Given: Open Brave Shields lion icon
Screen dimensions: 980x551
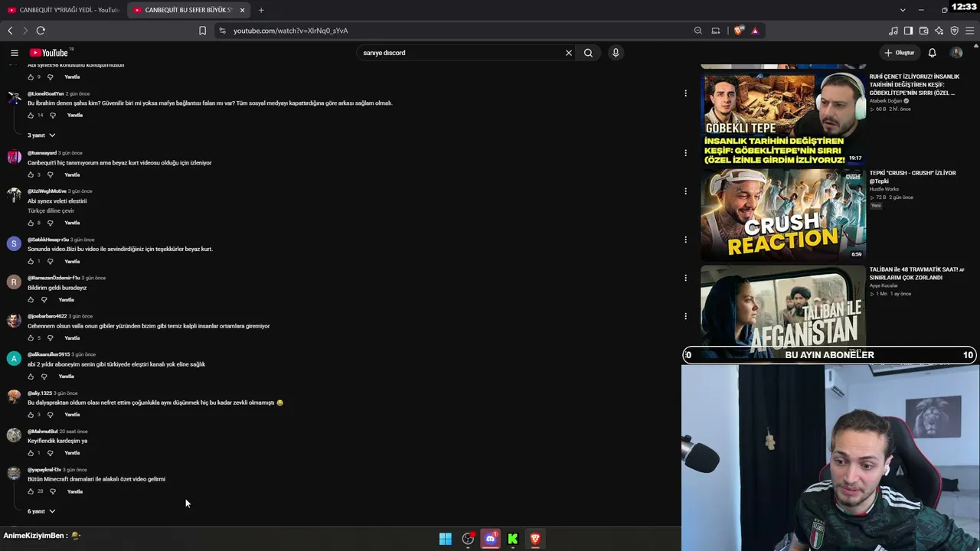Looking at the screenshot, I should coord(738,31).
